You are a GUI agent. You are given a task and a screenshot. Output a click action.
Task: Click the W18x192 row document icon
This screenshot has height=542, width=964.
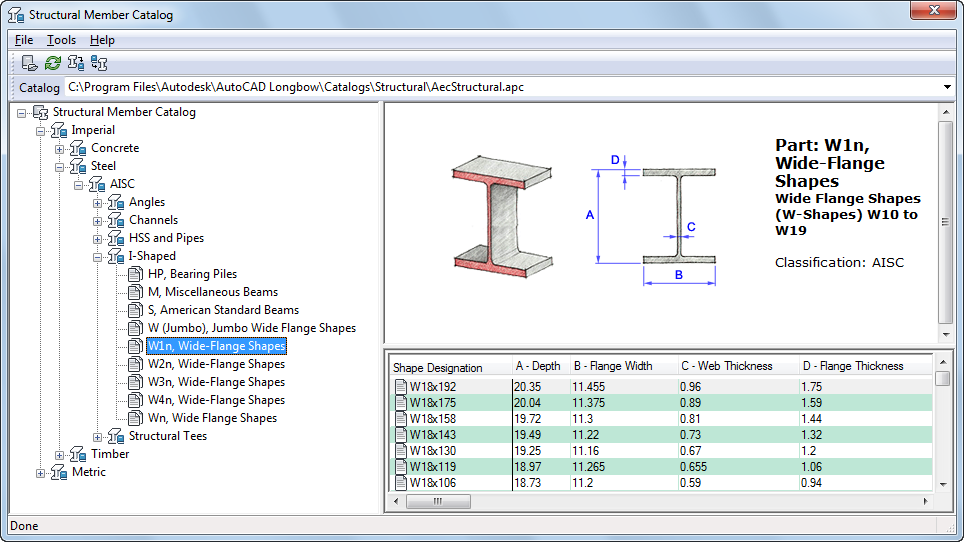click(401, 387)
